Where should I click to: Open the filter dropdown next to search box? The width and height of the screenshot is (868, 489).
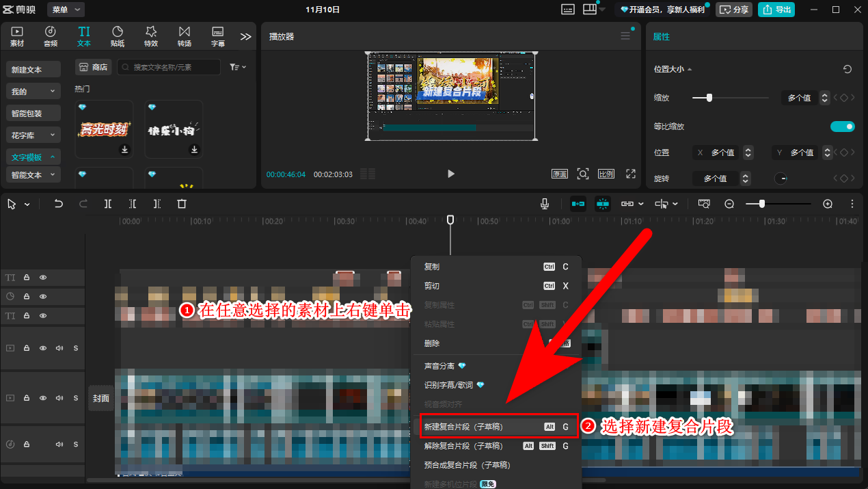(x=238, y=67)
